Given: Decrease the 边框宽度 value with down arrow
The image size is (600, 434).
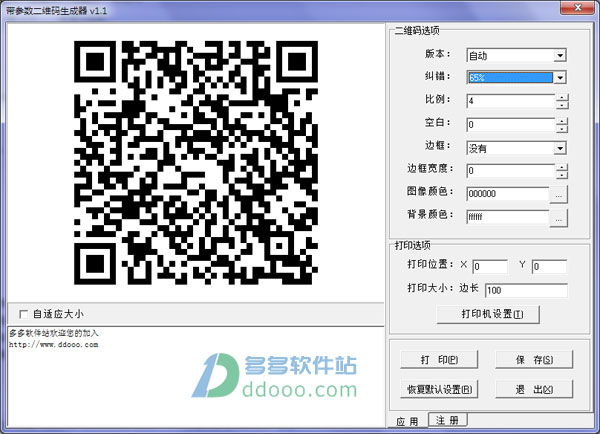Looking at the screenshot, I should [562, 175].
